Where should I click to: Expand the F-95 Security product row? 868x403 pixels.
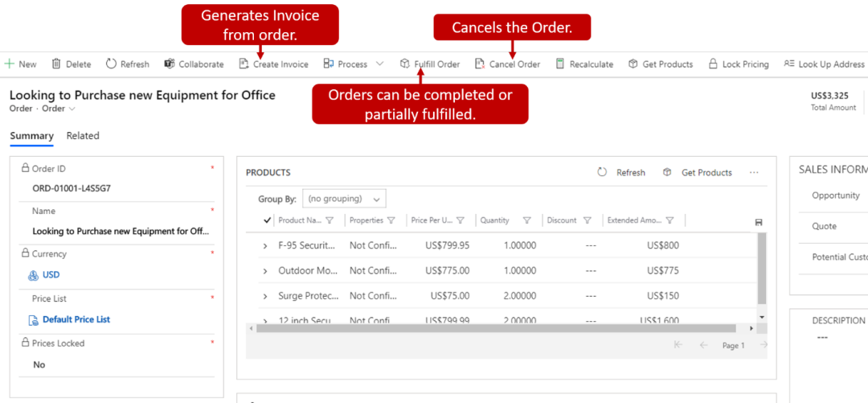[265, 246]
